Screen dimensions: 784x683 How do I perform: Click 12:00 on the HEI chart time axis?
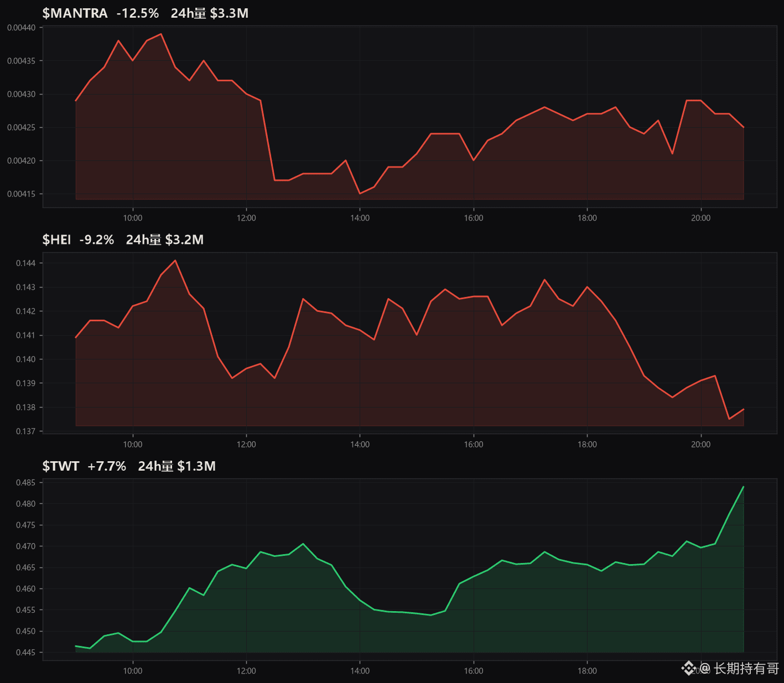(x=246, y=445)
